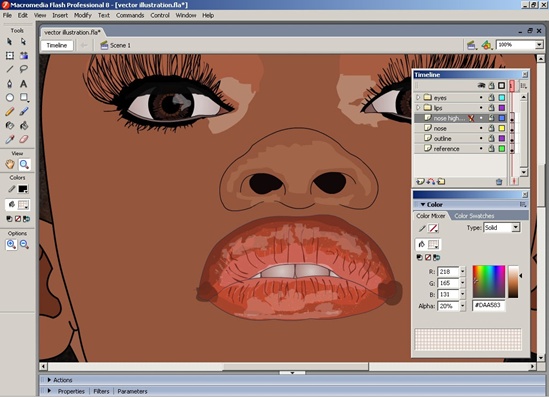
Task: Open the Modify menu
Action: point(83,15)
